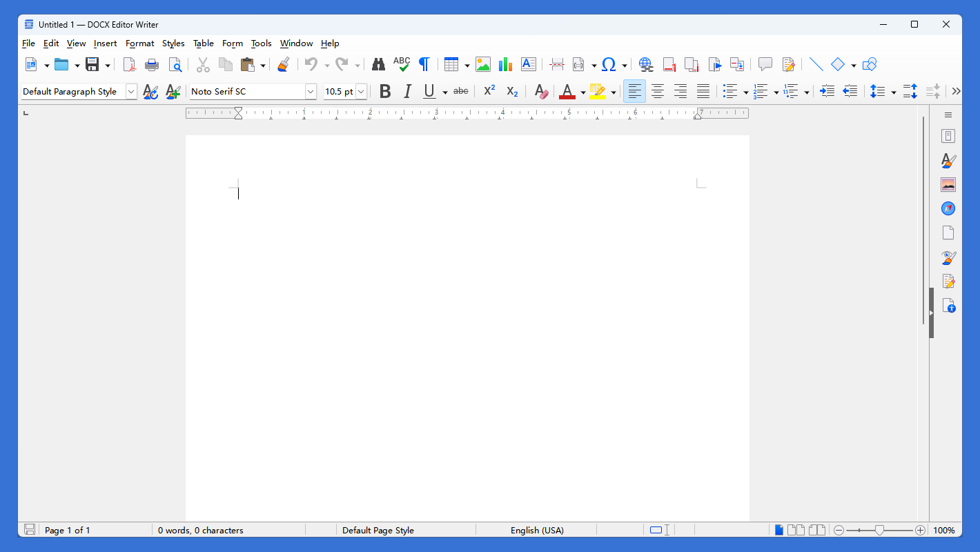Open the Format menu
The width and height of the screenshot is (980, 552).
coord(139,43)
